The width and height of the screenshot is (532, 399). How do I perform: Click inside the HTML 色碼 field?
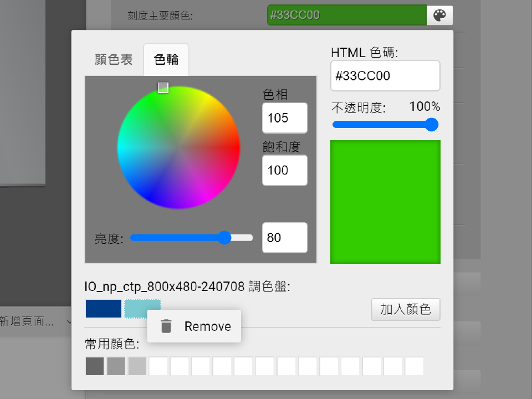[x=385, y=75]
